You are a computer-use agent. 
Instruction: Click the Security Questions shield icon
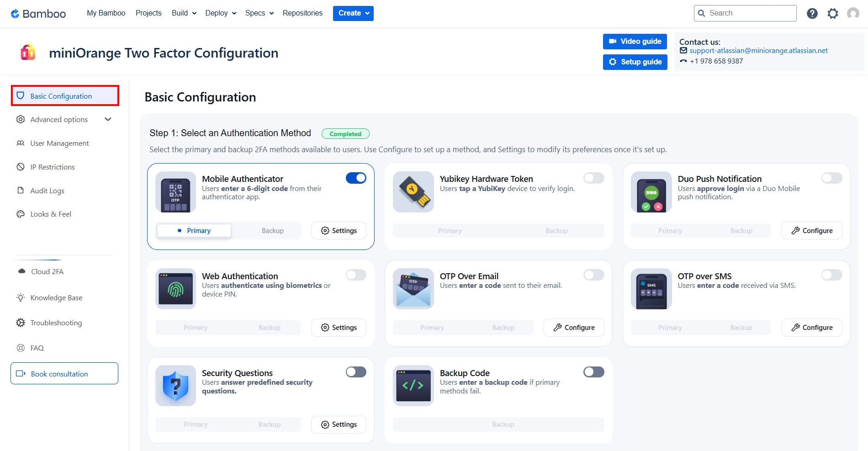(x=175, y=386)
